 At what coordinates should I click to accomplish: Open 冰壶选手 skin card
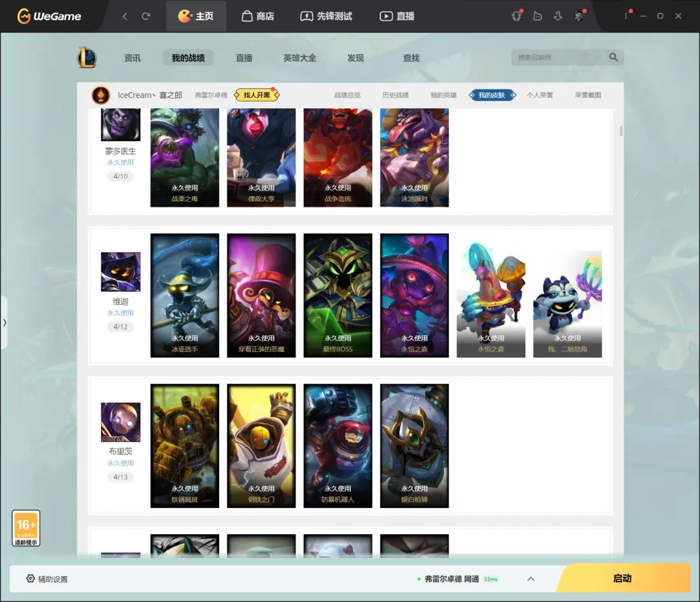coord(185,295)
